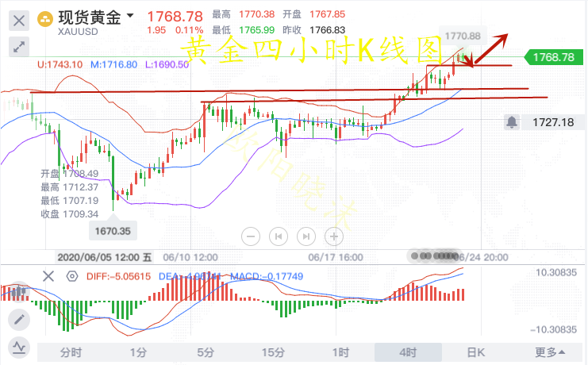Viewport: 588px width, 365px height.
Task: Jump to previous candle with skip-back button
Action: pyautogui.click(x=279, y=236)
